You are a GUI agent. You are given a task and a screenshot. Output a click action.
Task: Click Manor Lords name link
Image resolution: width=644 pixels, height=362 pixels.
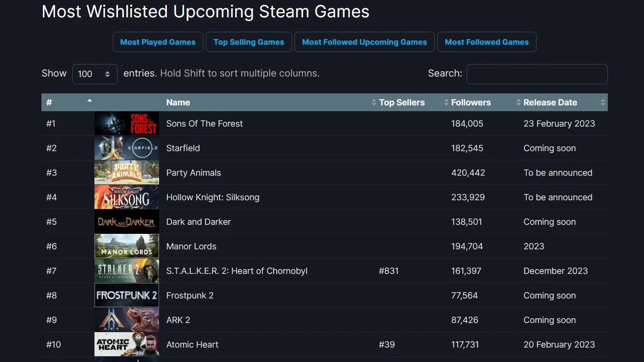191,246
